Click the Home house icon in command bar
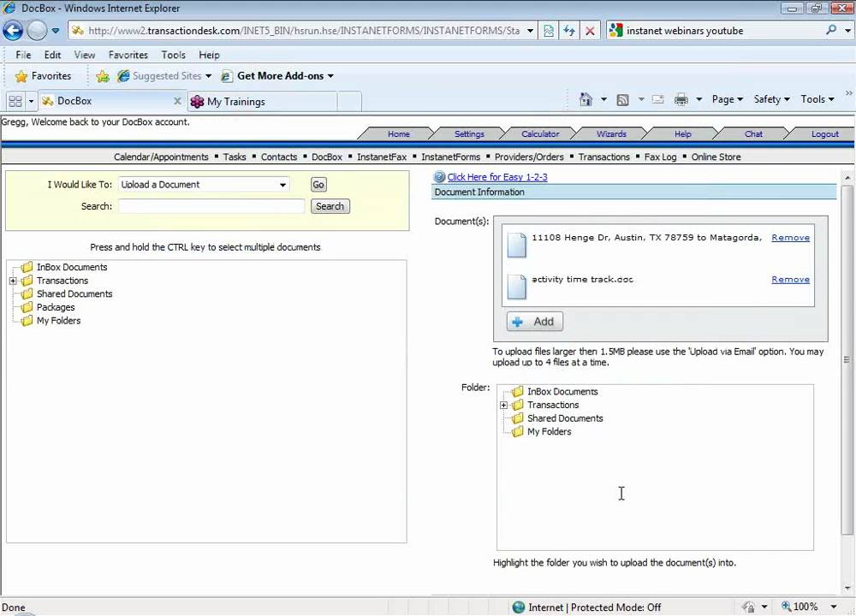Image resolution: width=856 pixels, height=616 pixels. [586, 99]
